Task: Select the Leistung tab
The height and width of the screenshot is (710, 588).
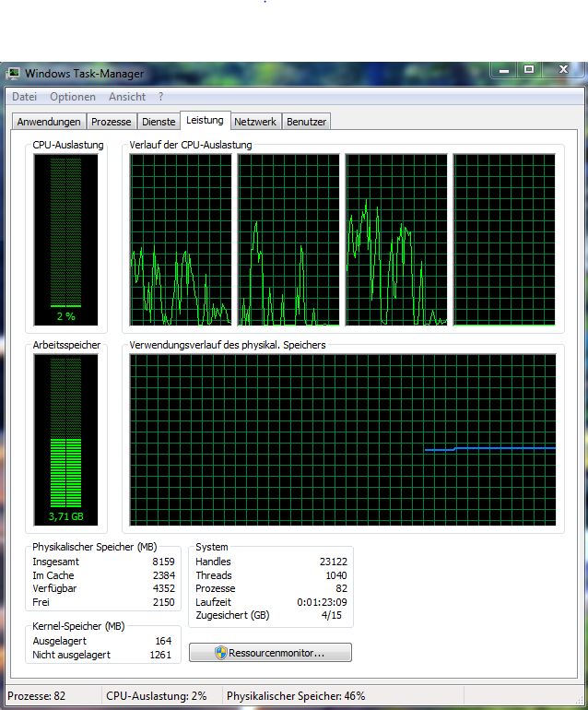Action: coord(205,120)
